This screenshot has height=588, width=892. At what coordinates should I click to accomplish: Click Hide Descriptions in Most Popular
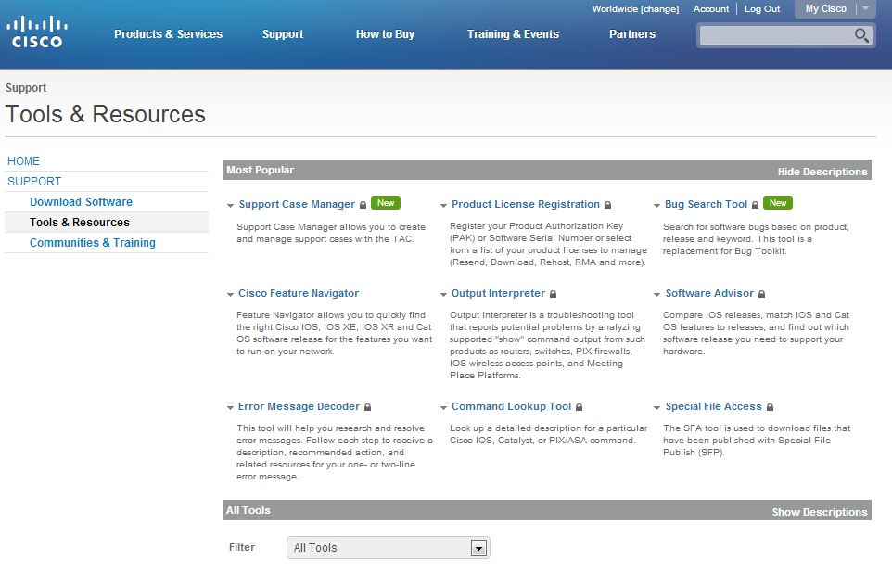pos(822,172)
